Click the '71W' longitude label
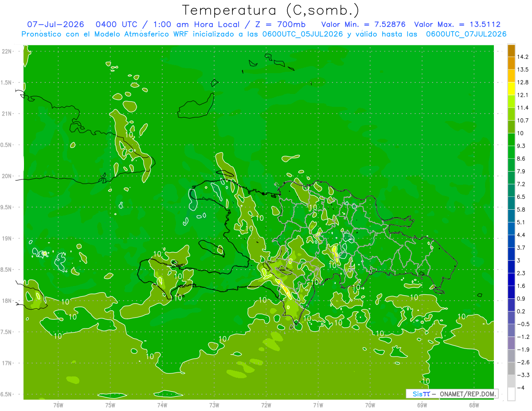The width and height of the screenshot is (532, 411). [x=318, y=405]
